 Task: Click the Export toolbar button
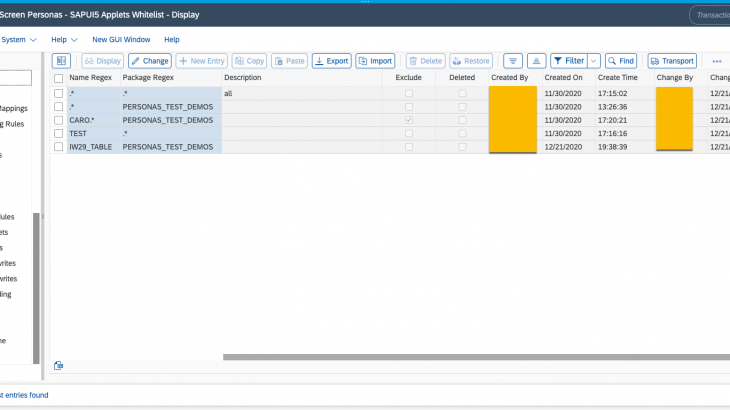pyautogui.click(x=331, y=61)
